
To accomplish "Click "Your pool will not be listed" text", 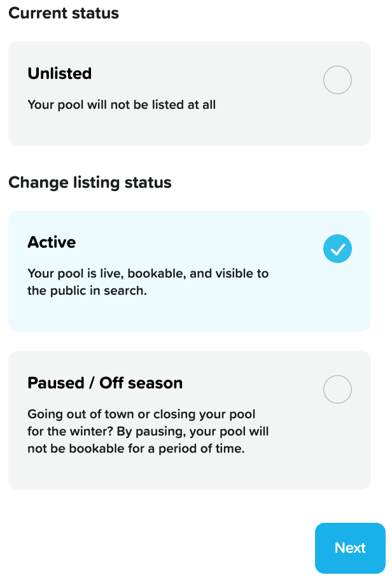I will pos(122,104).
